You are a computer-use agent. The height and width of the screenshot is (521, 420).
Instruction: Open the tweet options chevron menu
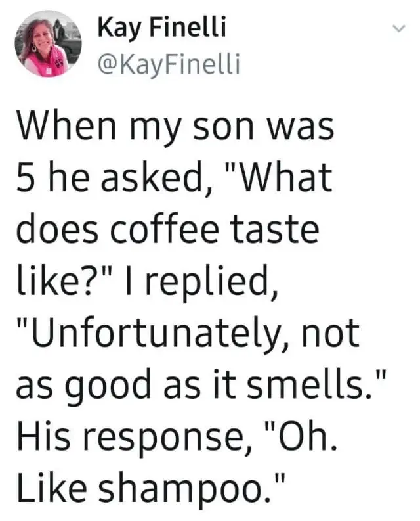[x=399, y=28]
